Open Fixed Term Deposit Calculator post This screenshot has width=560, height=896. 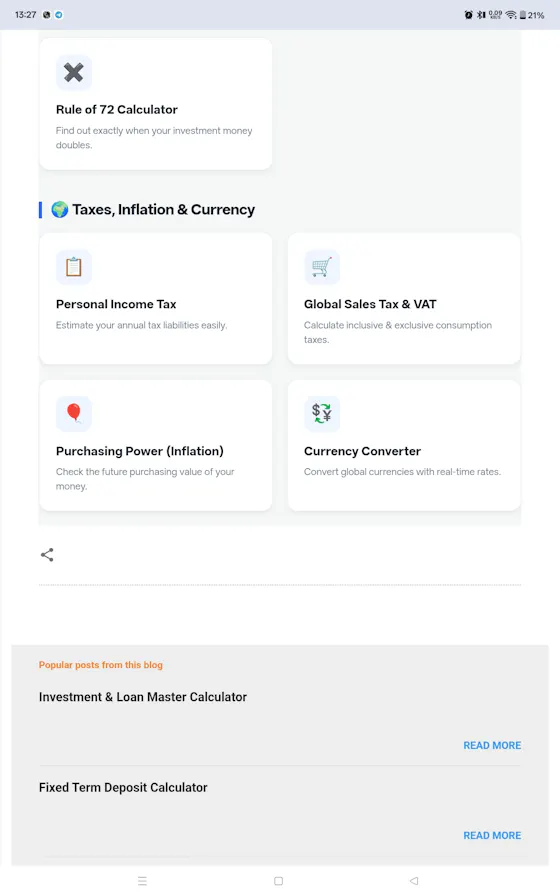click(123, 787)
